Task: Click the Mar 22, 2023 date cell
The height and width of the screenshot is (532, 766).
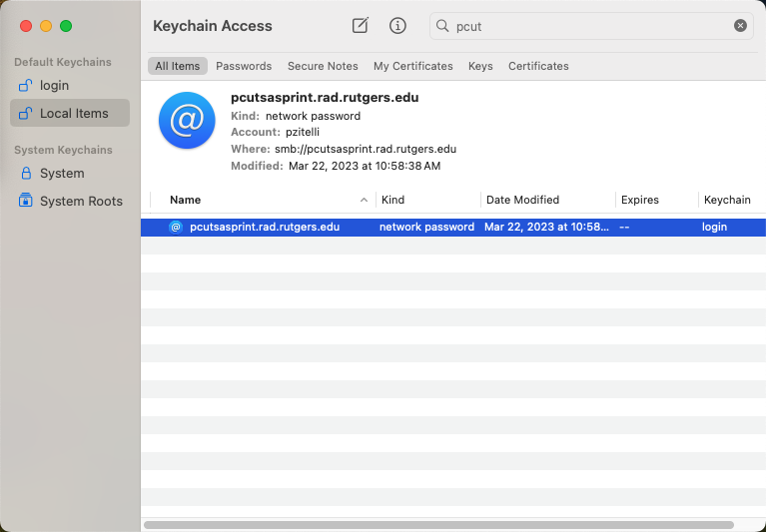Action: point(546,227)
